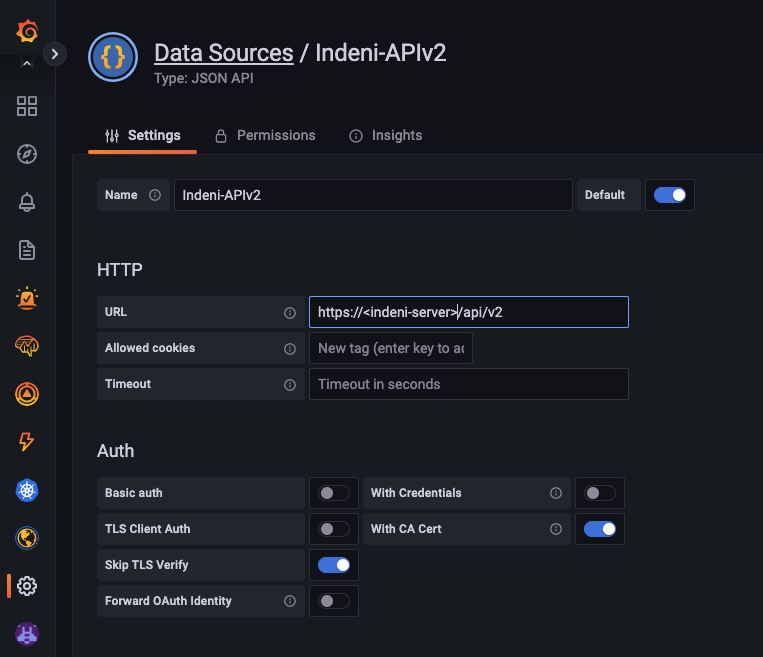Open the Data Sources breadcrumb link
Image resolution: width=763 pixels, height=657 pixels.
click(223, 53)
